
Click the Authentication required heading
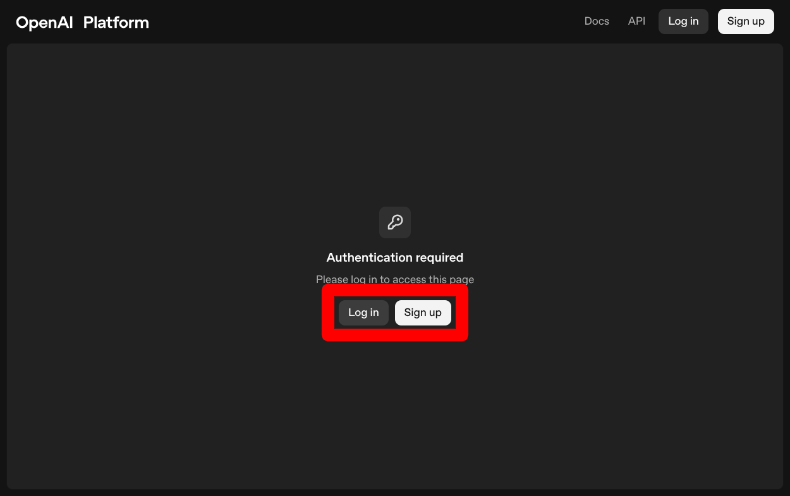[x=395, y=258]
